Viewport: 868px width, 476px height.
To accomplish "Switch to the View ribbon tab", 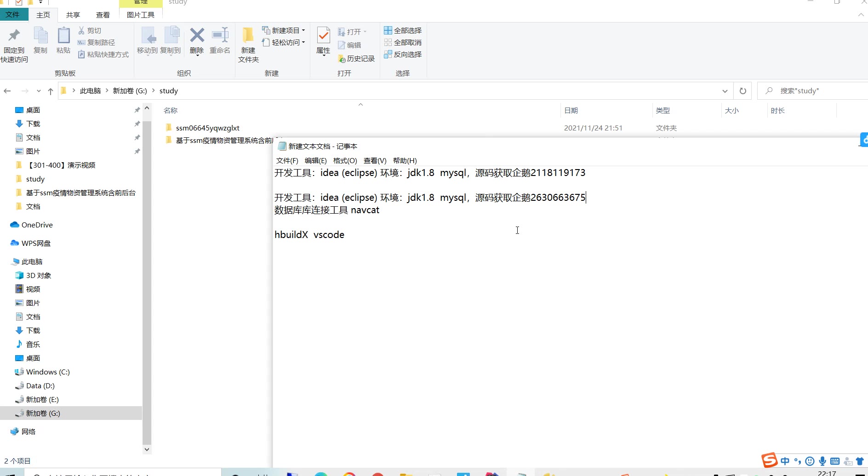I will coord(103,15).
